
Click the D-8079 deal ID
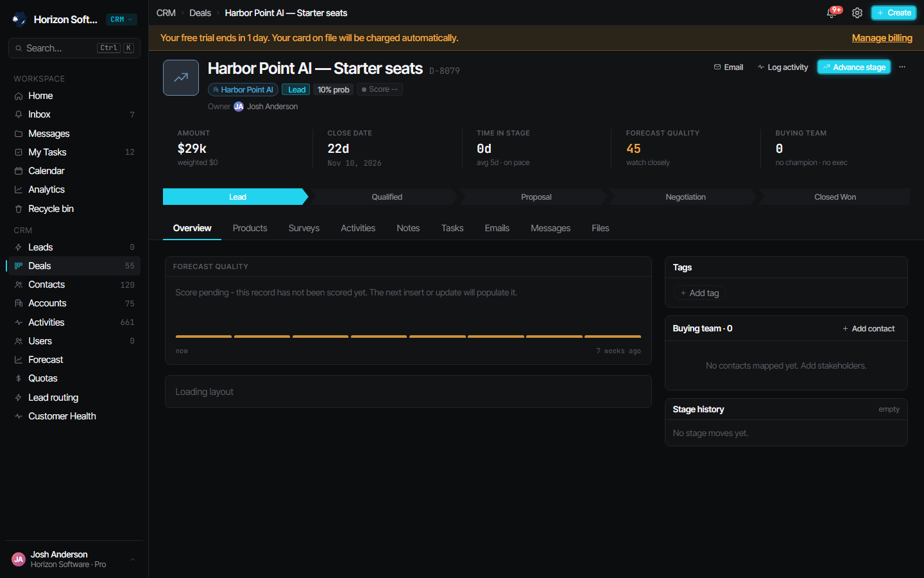coord(445,71)
